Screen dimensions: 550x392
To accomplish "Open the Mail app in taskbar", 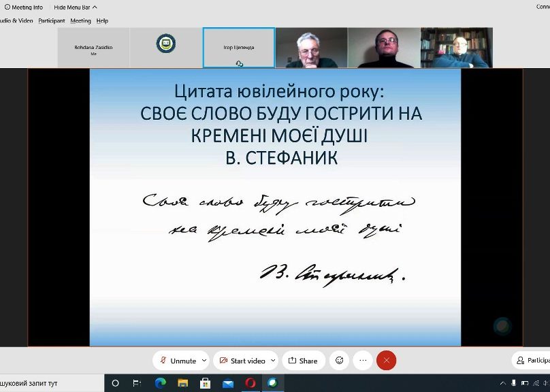I will [x=227, y=383].
